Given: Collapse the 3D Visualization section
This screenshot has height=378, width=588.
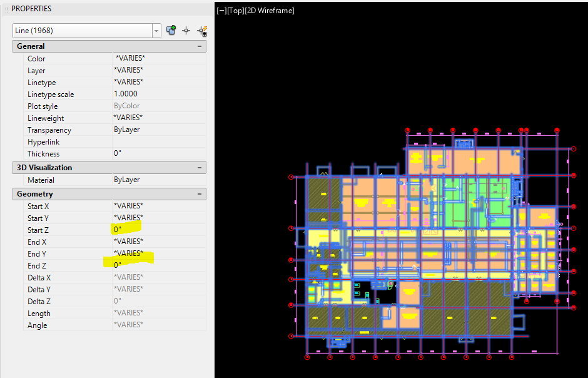Looking at the screenshot, I should (200, 167).
